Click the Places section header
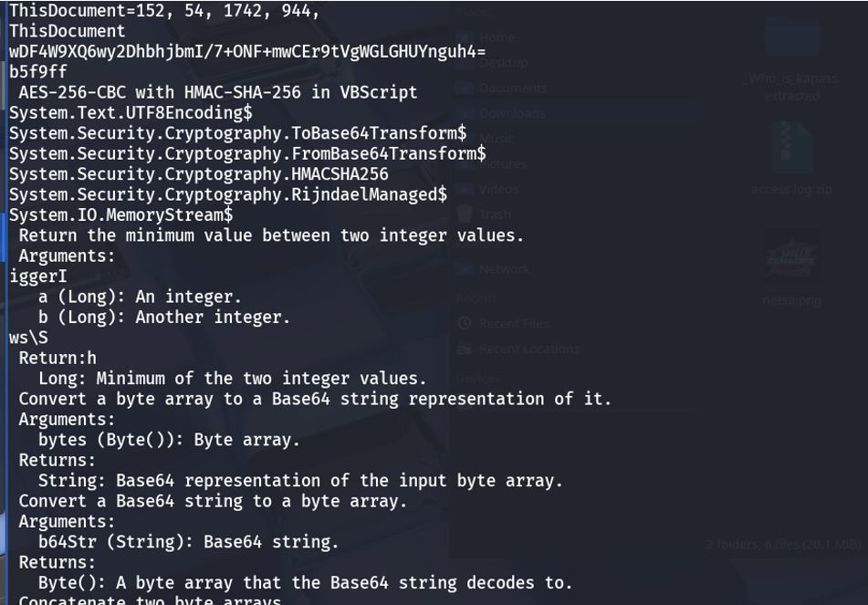Image resolution: width=868 pixels, height=605 pixels. coord(475,12)
